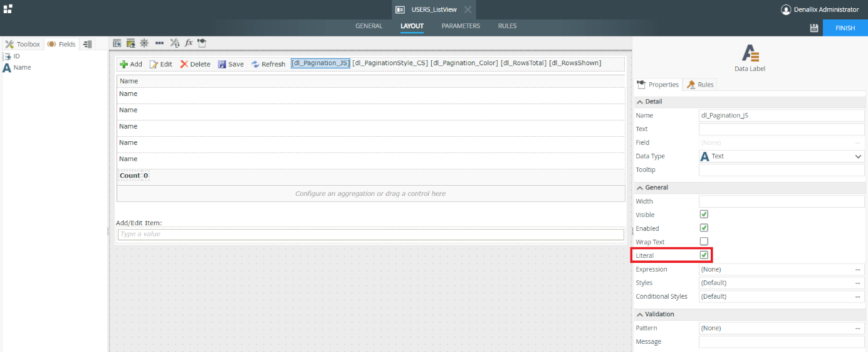The image size is (868, 352).
Task: Click the gear settings icon in designer toolbar
Action: point(144,43)
